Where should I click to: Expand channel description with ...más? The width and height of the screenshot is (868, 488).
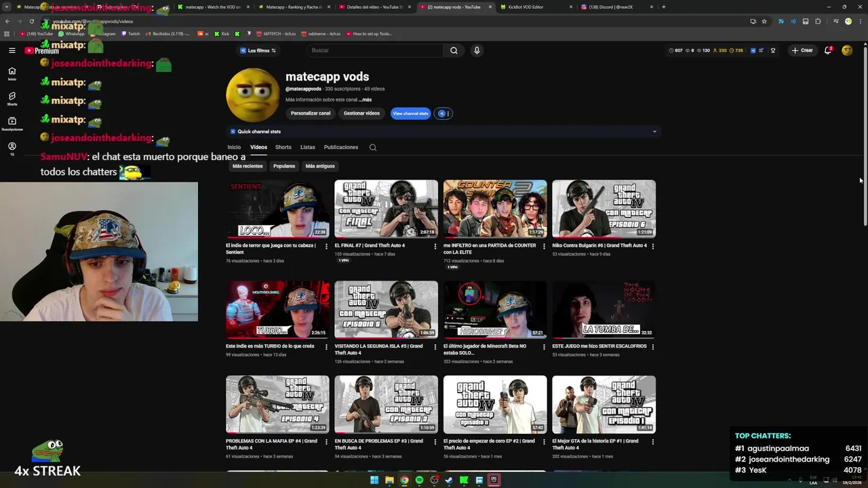tap(366, 100)
